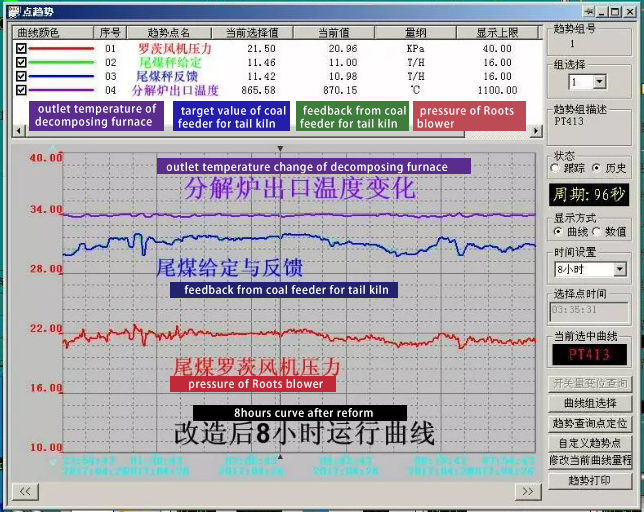Print the trend with 趋势打印 button

[x=591, y=480]
